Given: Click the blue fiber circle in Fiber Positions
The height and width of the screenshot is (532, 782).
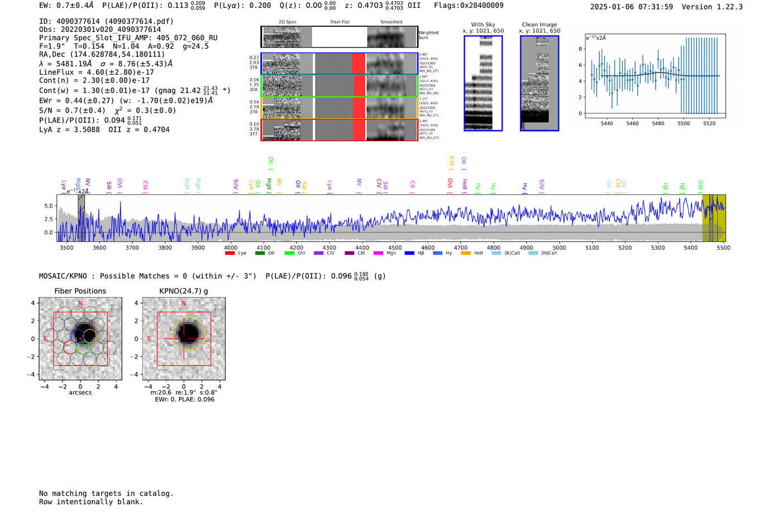Looking at the screenshot, I should [77, 335].
